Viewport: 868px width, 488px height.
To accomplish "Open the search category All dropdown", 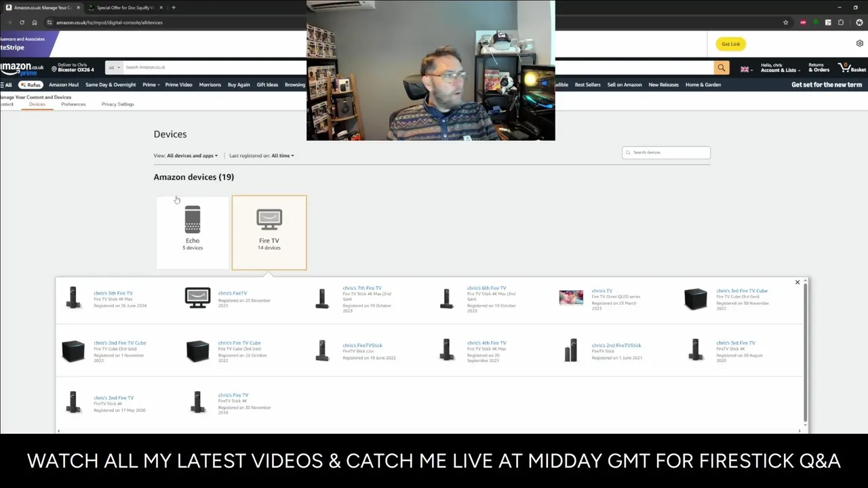I will point(113,68).
